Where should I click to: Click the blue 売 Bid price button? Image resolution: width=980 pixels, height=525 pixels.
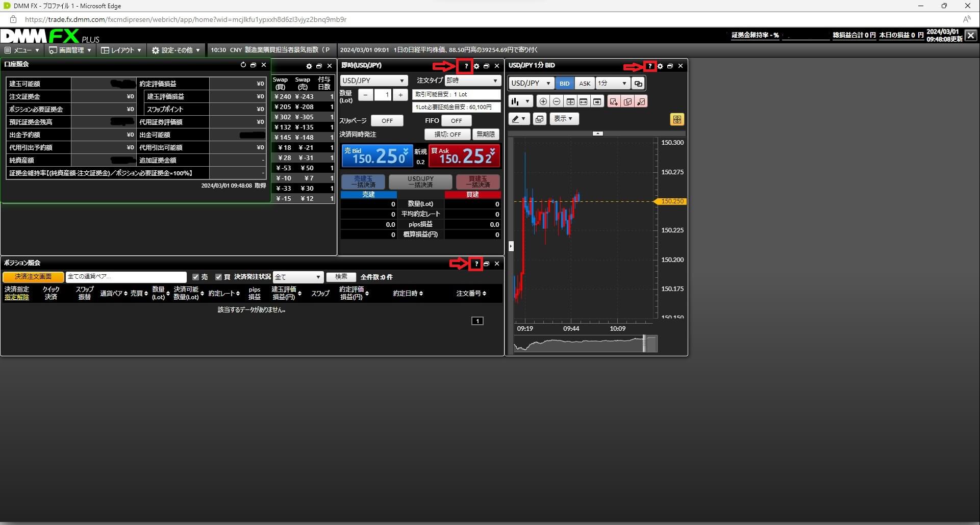[376, 156]
